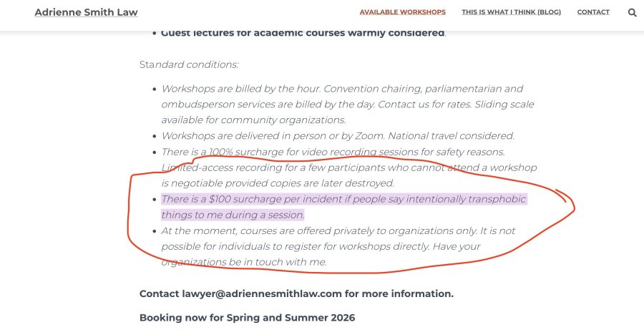Click the Standard conditions heading
644x335 pixels.
pyautogui.click(x=189, y=64)
